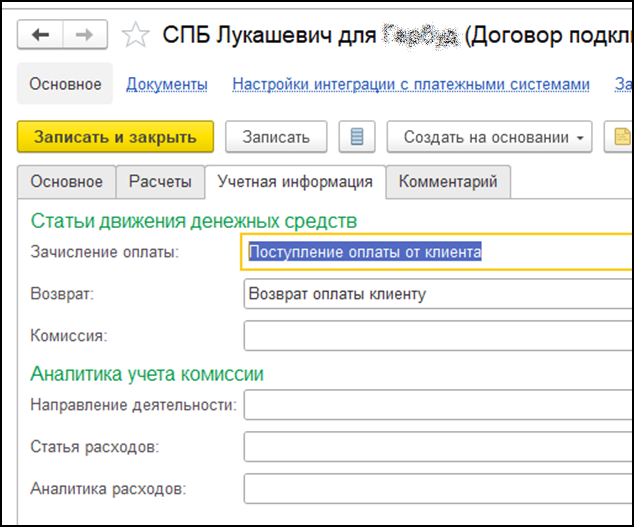Screen dimensions: 634x527
Task: Click the empty Комиссия field
Action: coord(438,336)
